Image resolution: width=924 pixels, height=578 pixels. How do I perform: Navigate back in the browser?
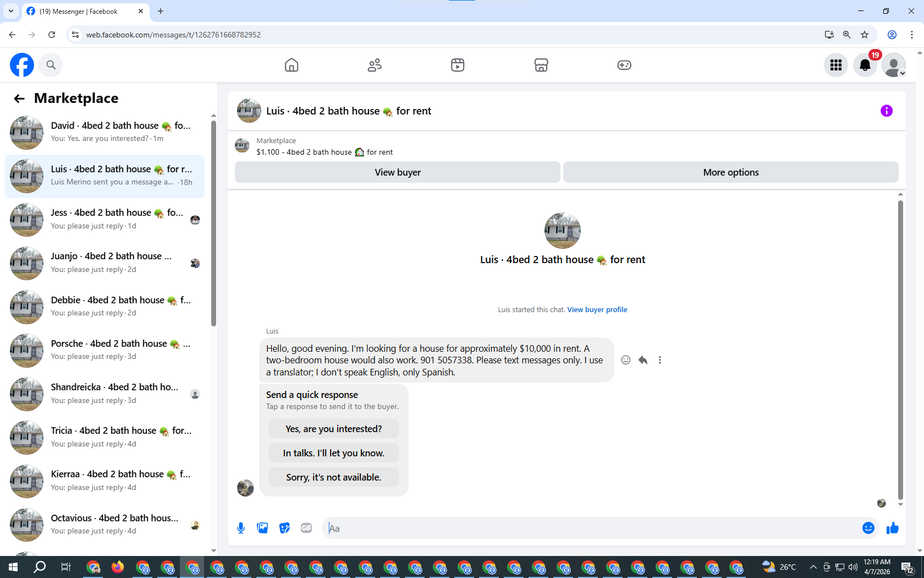pos(12,35)
